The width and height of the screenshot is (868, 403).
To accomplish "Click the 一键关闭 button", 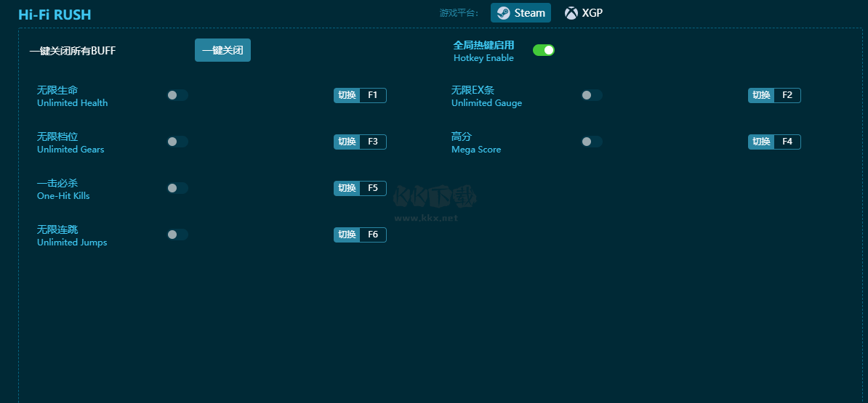I will point(222,50).
